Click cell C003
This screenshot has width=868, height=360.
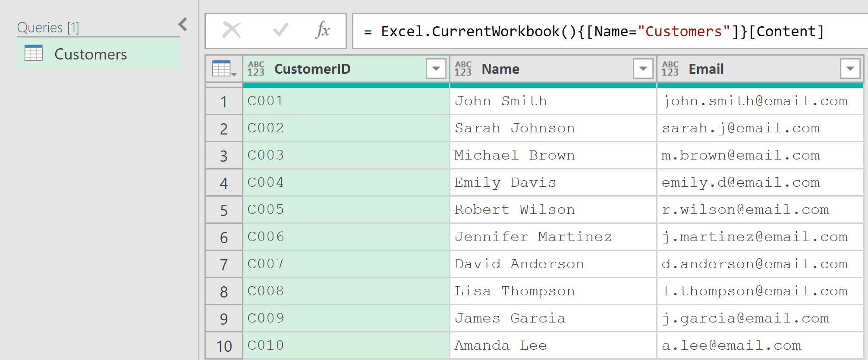point(346,156)
